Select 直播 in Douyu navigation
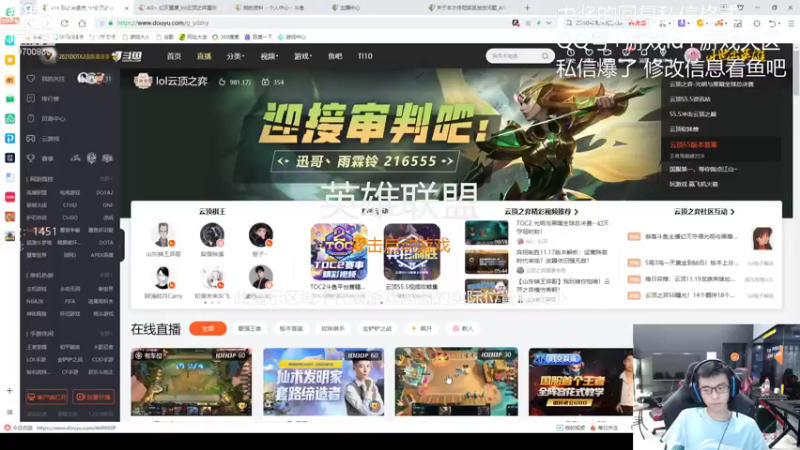Screen dimensions: 800x450 point(204,56)
